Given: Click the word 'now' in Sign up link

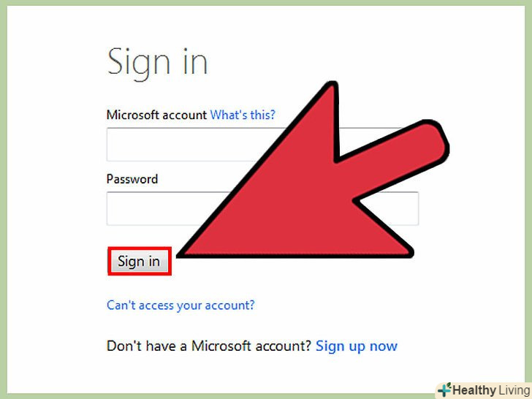Looking at the screenshot, I should pyautogui.click(x=384, y=346).
